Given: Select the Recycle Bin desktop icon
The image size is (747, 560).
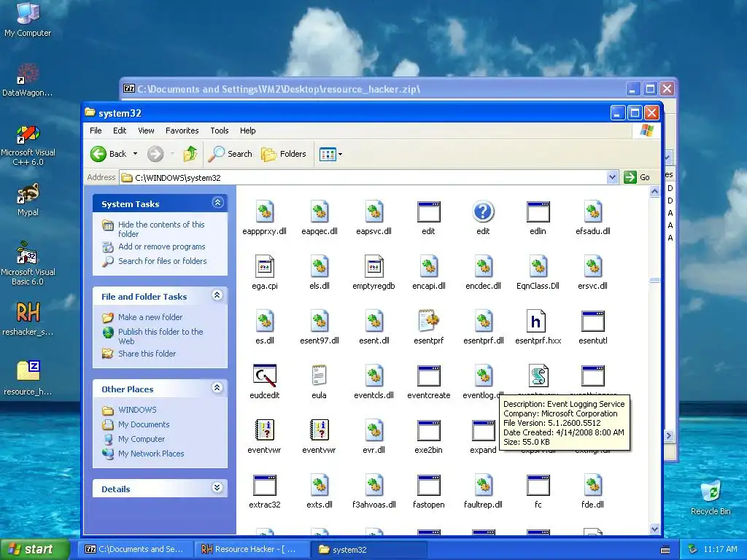Looking at the screenshot, I should (x=711, y=498).
